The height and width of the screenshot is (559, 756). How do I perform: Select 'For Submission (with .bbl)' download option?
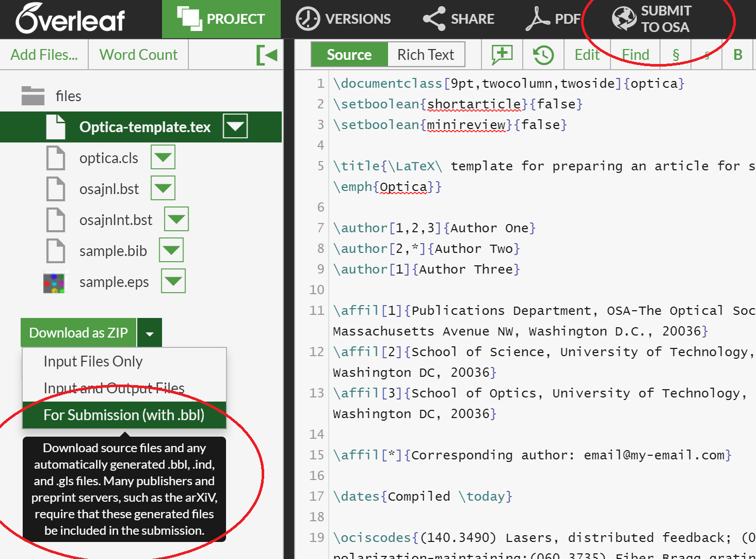click(x=124, y=414)
